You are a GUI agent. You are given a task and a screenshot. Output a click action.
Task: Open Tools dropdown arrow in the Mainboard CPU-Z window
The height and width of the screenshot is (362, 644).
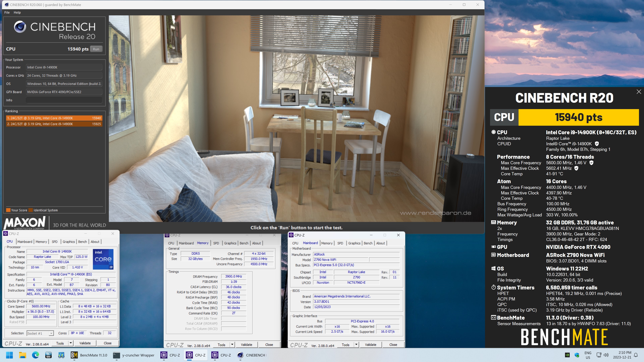click(x=357, y=345)
